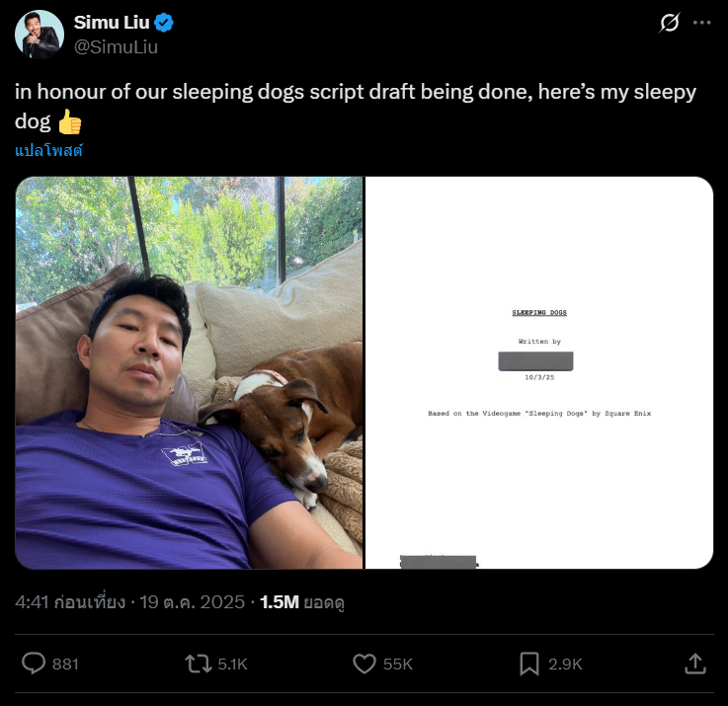Open the selfie photo with the dog
728x706 pixels.
point(189,372)
